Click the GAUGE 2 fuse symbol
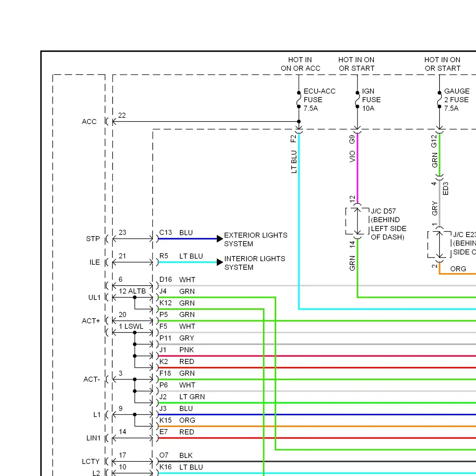 pyautogui.click(x=440, y=100)
